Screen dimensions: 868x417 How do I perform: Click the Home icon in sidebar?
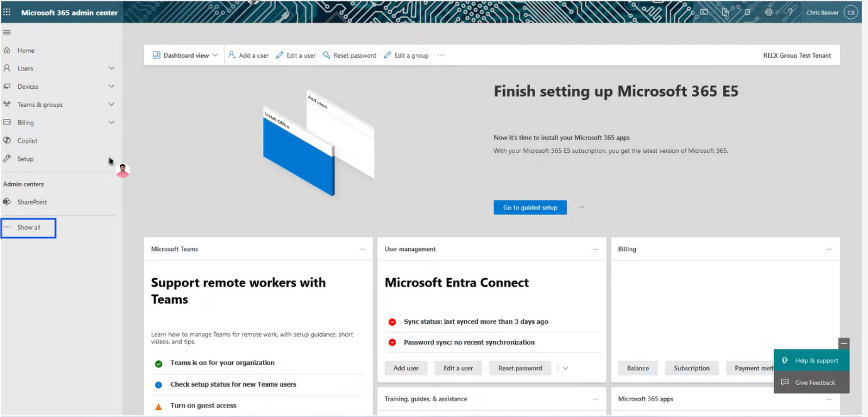(7, 50)
